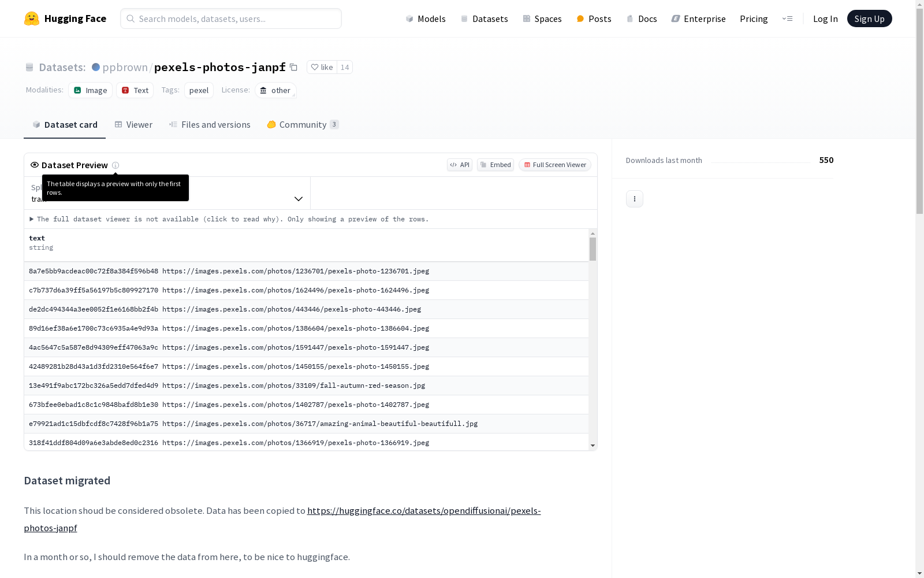
Task: Select the row with pexels-photo-1402787.jpeg
Action: [306, 405]
